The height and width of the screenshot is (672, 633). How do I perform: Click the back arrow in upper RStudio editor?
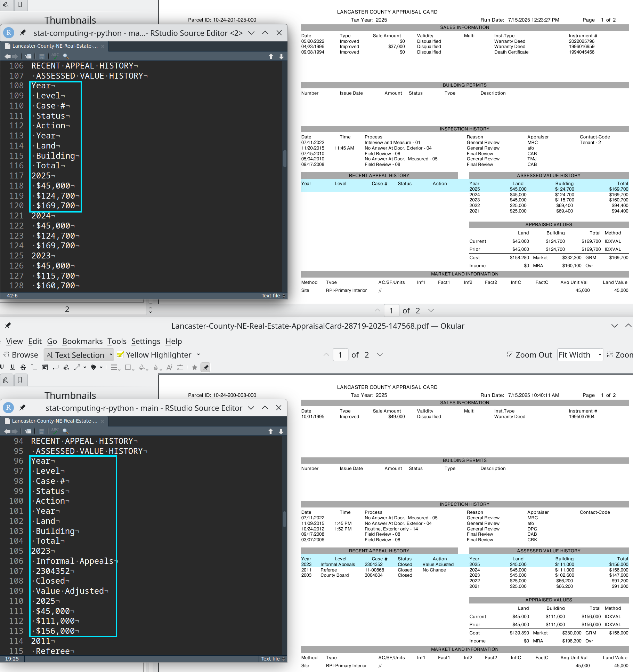(x=7, y=56)
